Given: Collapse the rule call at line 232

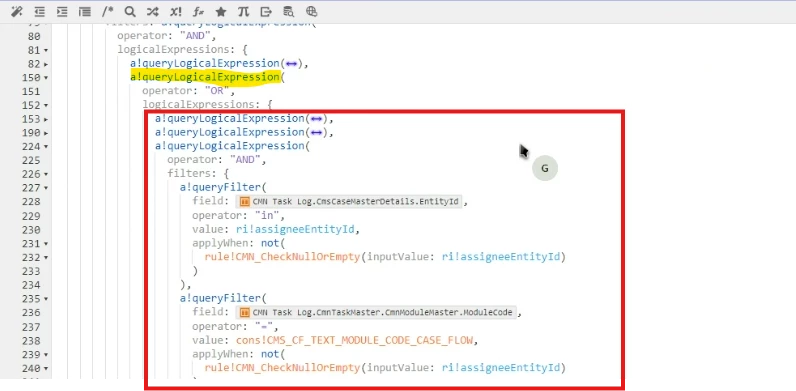Looking at the screenshot, I should point(46,257).
